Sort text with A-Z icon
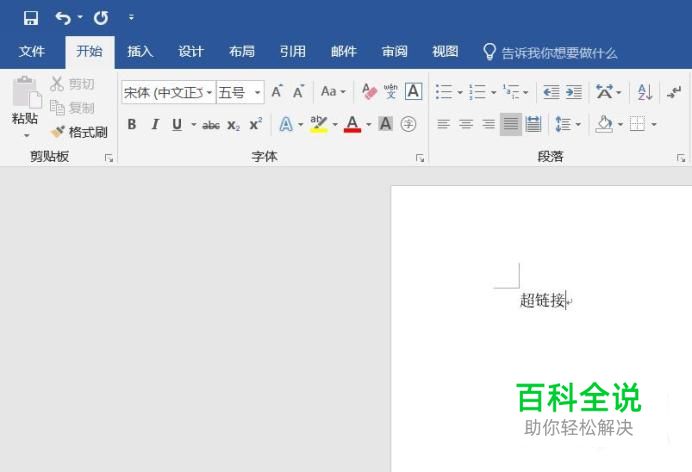The image size is (692, 472). coord(645,92)
